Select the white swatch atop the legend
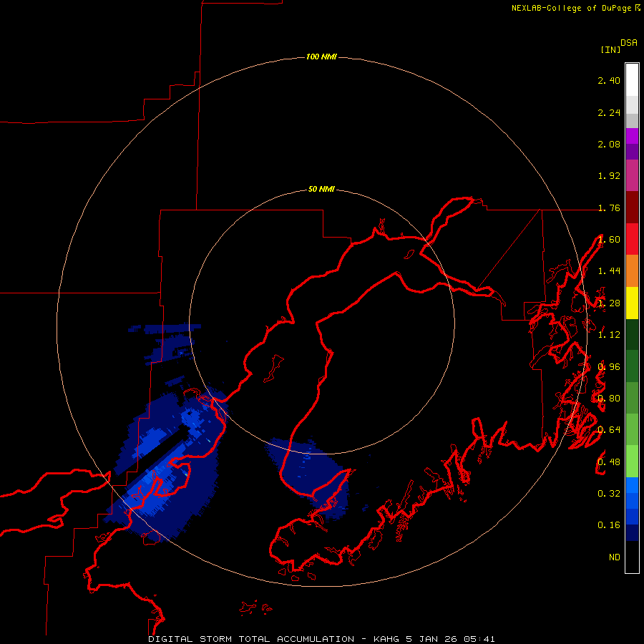The width and height of the screenshot is (644, 644). point(632,80)
